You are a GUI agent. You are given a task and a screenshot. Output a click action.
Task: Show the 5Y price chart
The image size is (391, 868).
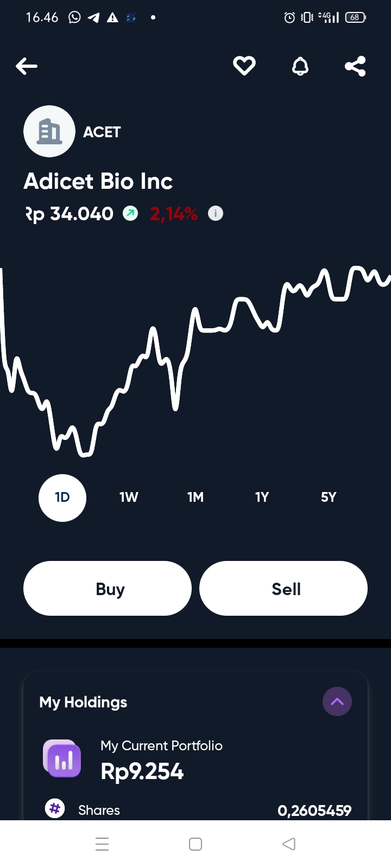pos(329,497)
